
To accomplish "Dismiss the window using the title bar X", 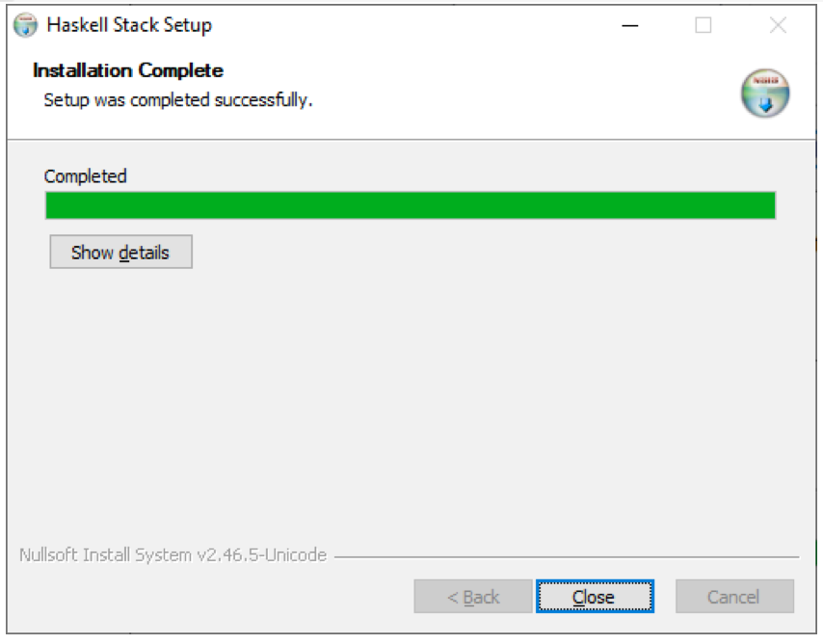I will [778, 25].
